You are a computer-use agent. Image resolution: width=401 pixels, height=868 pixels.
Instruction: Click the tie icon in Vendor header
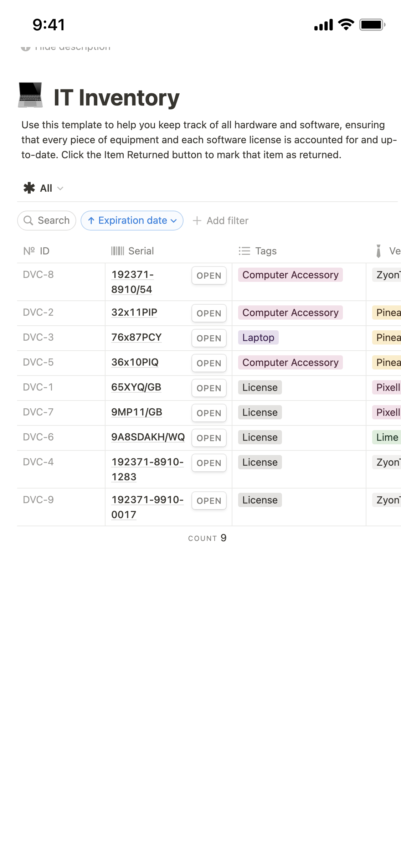(x=379, y=251)
